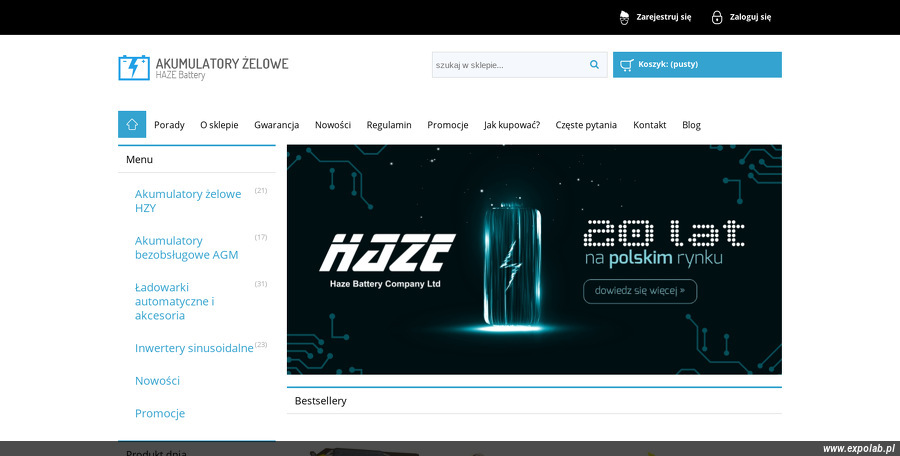Click the shopping cart icon
The image size is (900, 456).
pyautogui.click(x=626, y=65)
